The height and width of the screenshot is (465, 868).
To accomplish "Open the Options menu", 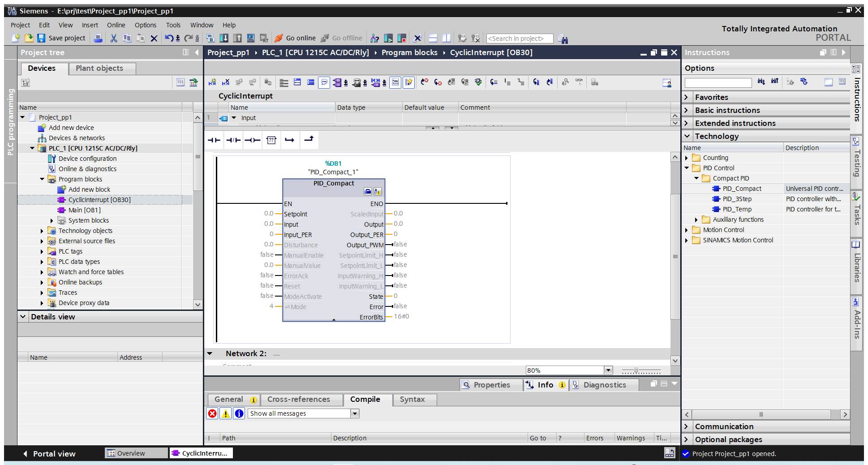I will click(x=146, y=25).
